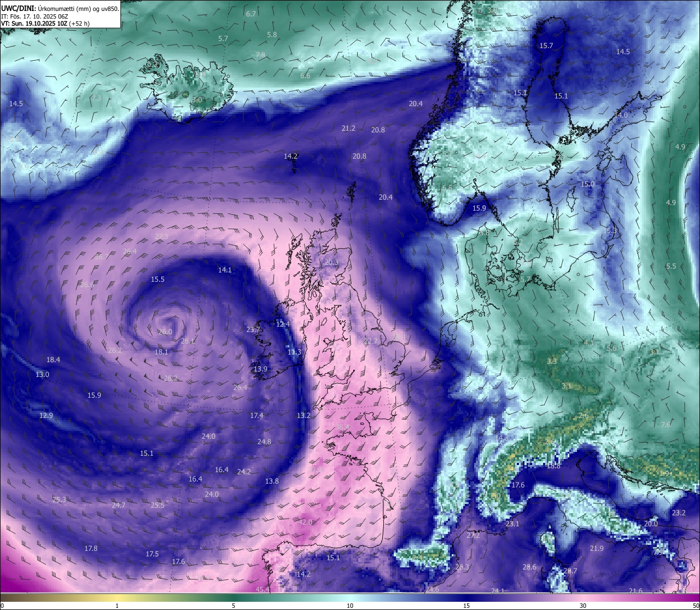Viewport: 700px width, 610px height.
Task: Click the 18.8 value over northern Italy
Action: pos(553,466)
